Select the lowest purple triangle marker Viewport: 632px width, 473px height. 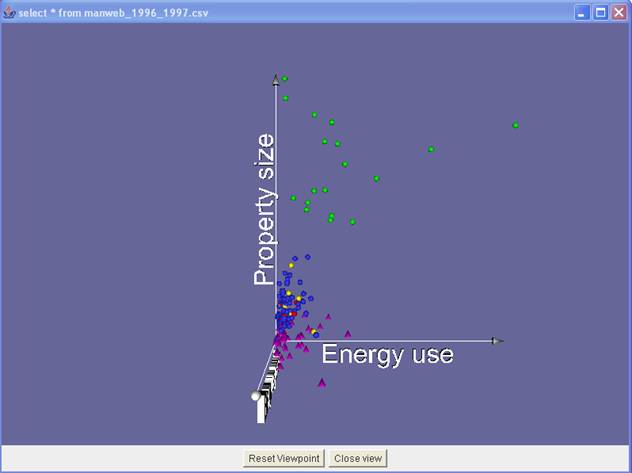click(322, 382)
